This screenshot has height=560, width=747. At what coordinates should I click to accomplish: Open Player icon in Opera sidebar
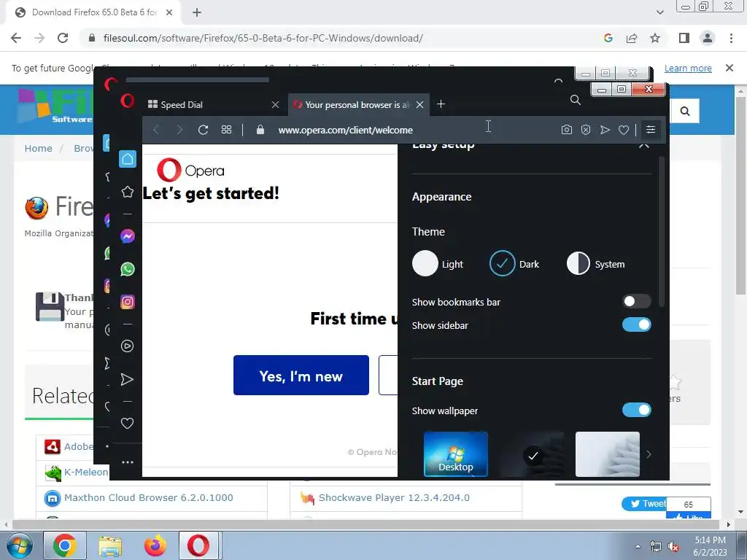(127, 346)
